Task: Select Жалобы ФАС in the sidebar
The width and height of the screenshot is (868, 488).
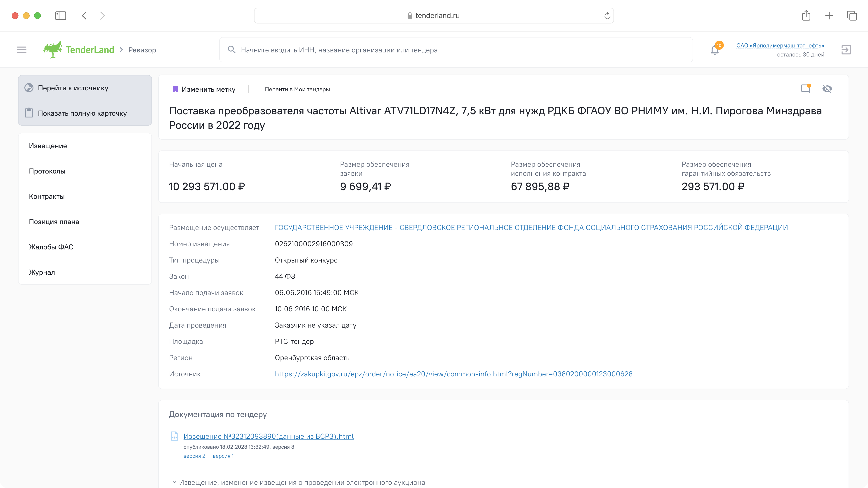Action: 51,247
